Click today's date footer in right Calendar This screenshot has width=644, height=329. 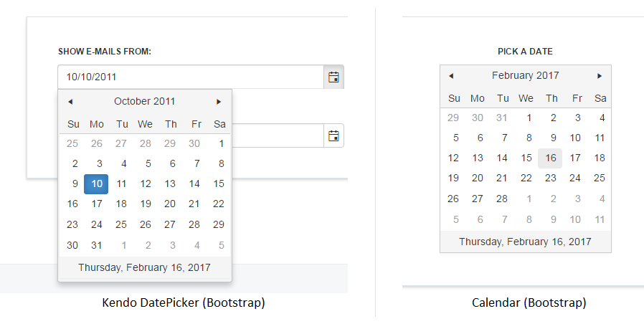(x=525, y=242)
